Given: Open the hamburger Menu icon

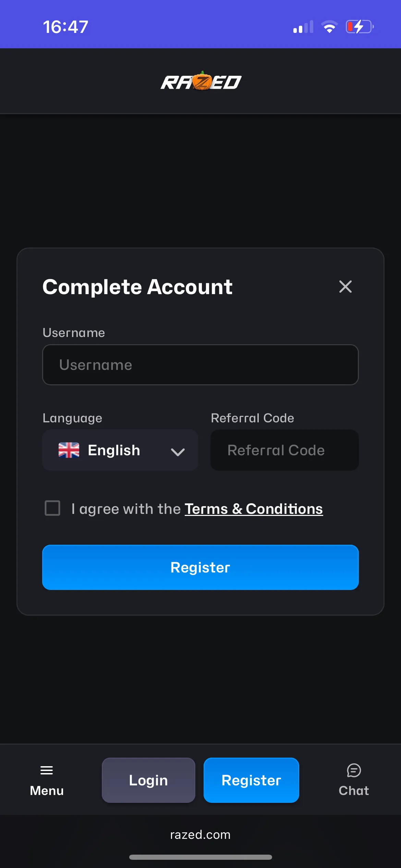Looking at the screenshot, I should pyautogui.click(x=47, y=771).
